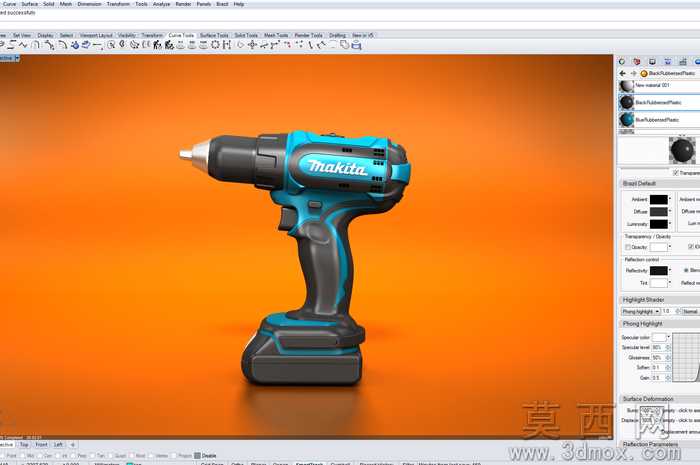This screenshot has width=700, height=465.
Task: Click the second black figure curve tool icon
Action: [169, 45]
